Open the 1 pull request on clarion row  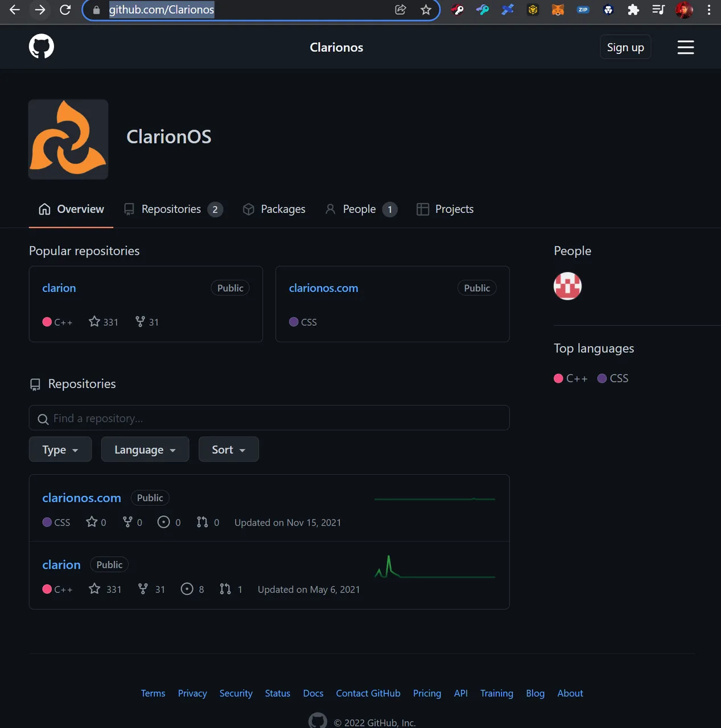[231, 589]
